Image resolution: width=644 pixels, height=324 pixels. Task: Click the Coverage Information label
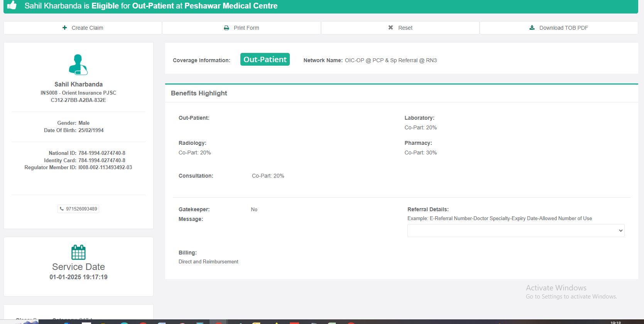201,60
